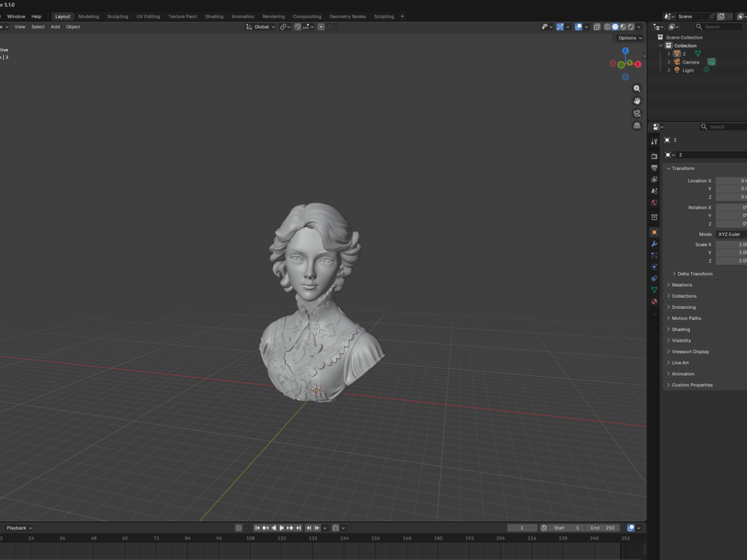Click the Z axis on navigation gizmo

[625, 51]
